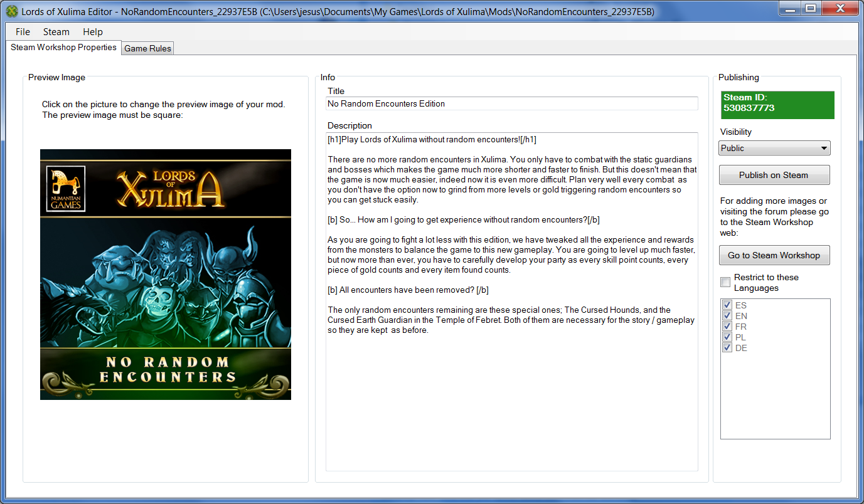Image resolution: width=864 pixels, height=504 pixels.
Task: Open the Visibility dropdown set to Public
Action: [x=774, y=148]
